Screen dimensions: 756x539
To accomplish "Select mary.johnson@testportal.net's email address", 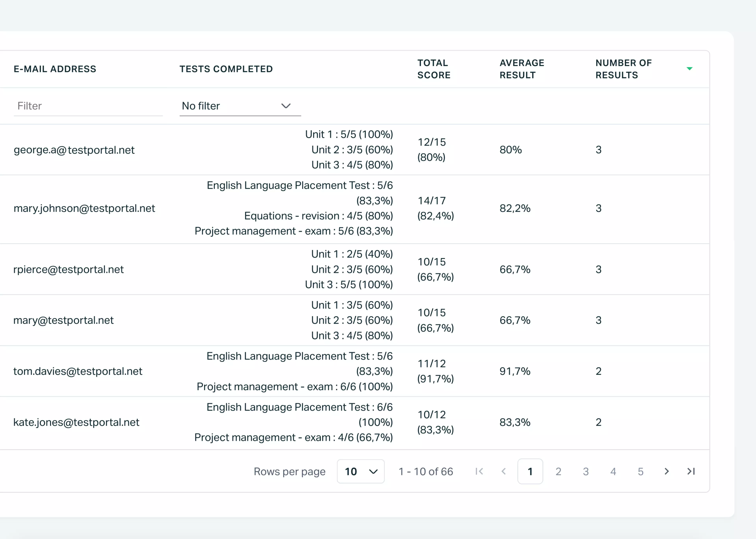I will [84, 208].
